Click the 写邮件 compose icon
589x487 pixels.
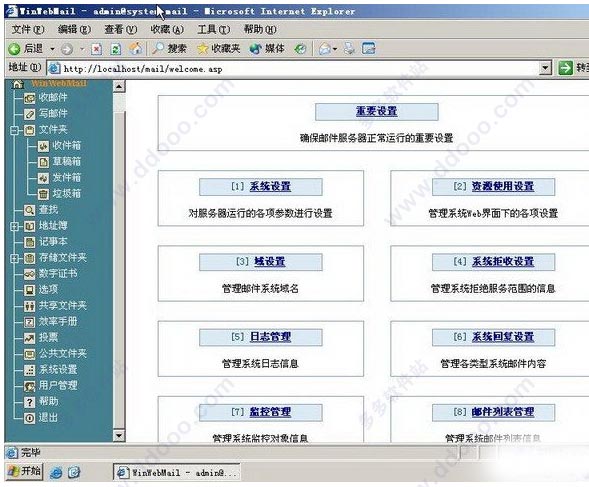(x=29, y=114)
